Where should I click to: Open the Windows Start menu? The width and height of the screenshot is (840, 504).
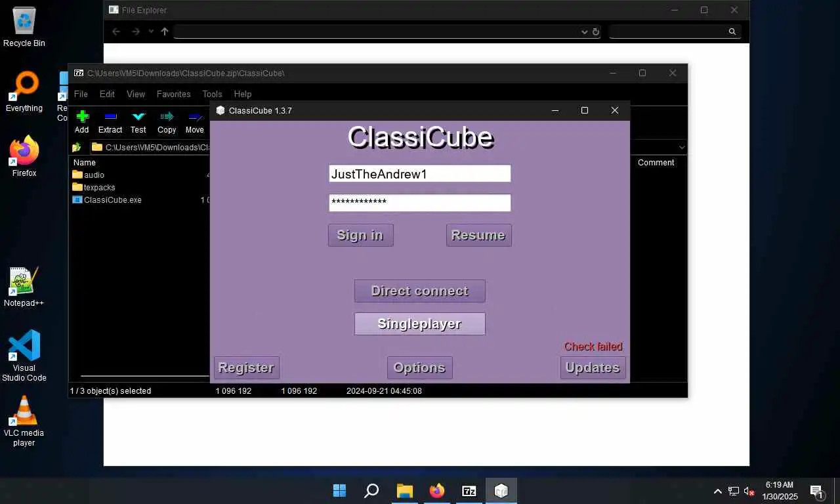pos(339,491)
